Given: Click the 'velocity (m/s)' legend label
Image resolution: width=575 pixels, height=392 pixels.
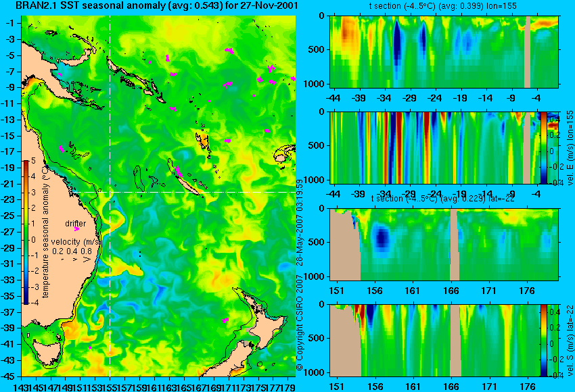Looking at the screenshot, I should [76, 242].
